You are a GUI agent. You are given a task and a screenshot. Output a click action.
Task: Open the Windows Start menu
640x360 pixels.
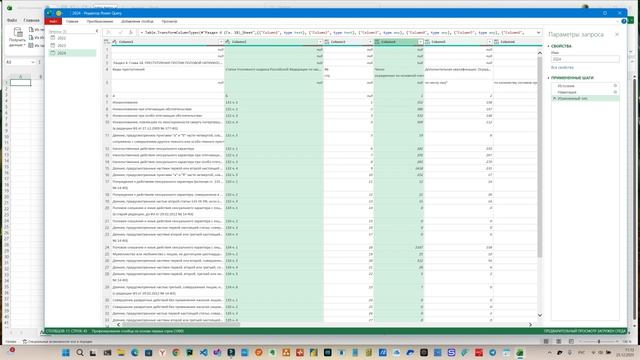point(66,353)
